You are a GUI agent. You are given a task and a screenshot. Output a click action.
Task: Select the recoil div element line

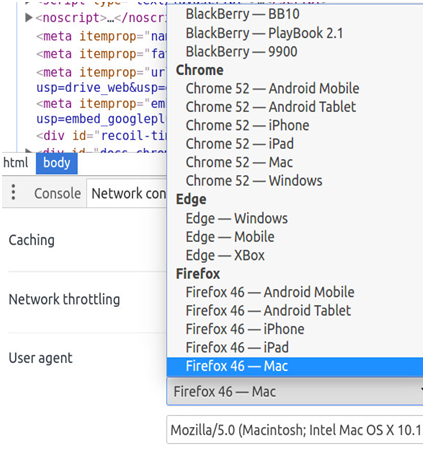coord(101,136)
